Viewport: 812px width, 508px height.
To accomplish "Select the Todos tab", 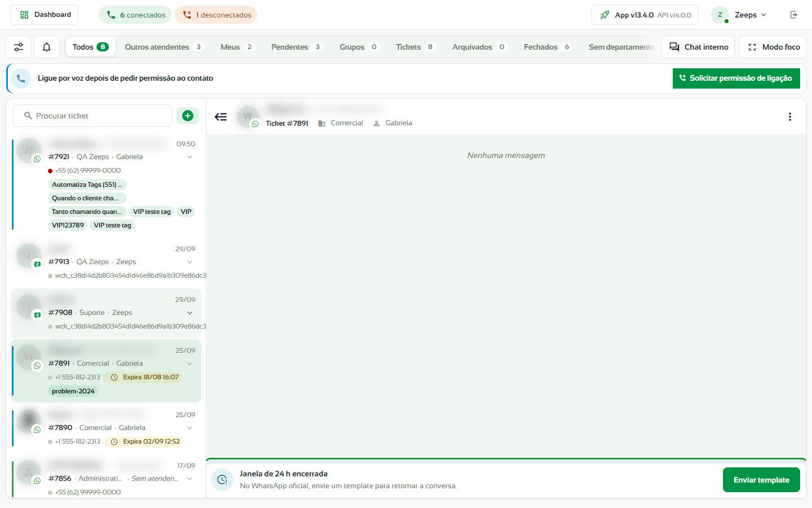I will 90,47.
